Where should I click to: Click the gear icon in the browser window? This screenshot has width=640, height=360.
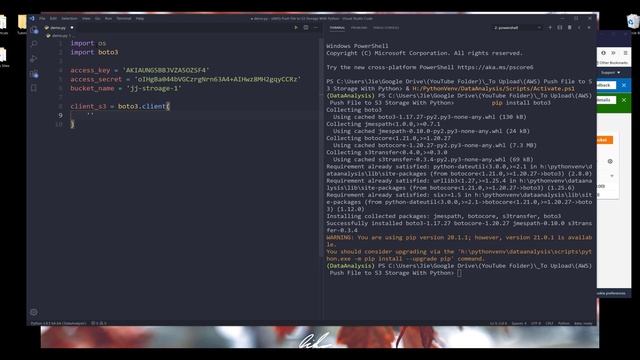(x=610, y=161)
